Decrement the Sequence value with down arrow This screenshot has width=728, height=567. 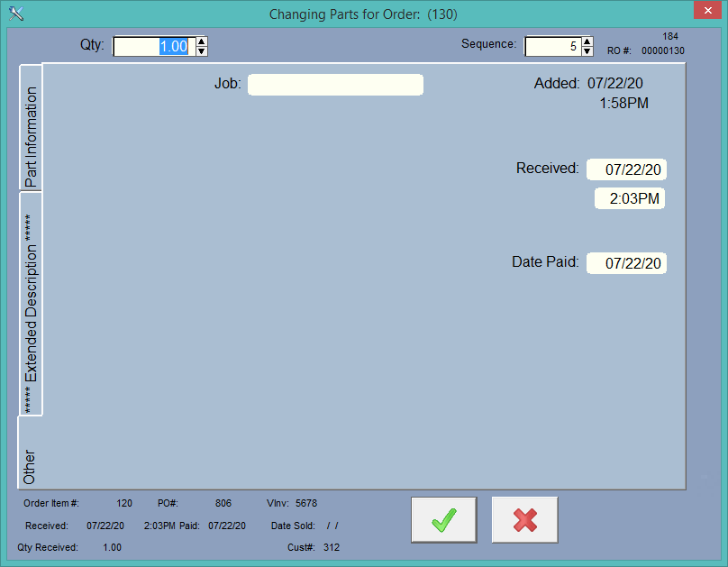pyautogui.click(x=587, y=51)
